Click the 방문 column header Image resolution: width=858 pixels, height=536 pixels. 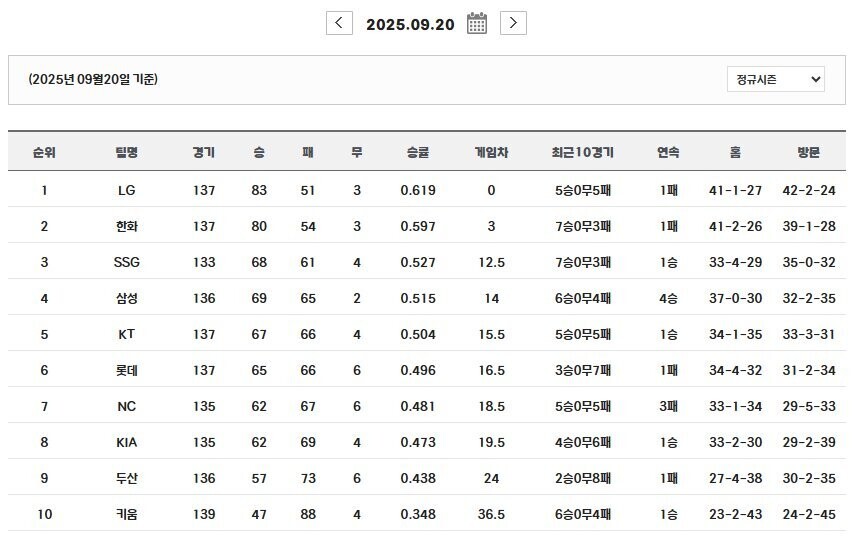809,152
